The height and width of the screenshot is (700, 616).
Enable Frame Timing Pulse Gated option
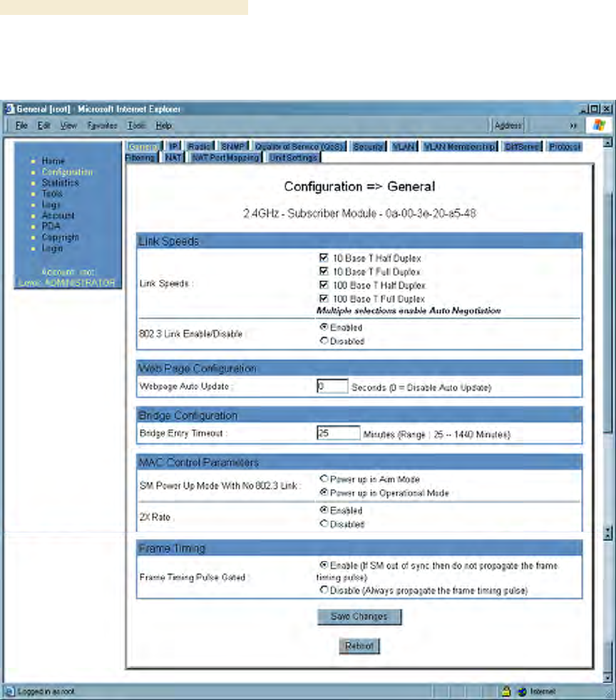(x=324, y=565)
